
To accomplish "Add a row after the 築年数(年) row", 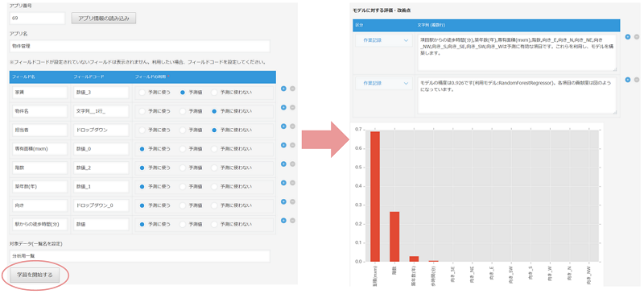I will coord(283,183).
